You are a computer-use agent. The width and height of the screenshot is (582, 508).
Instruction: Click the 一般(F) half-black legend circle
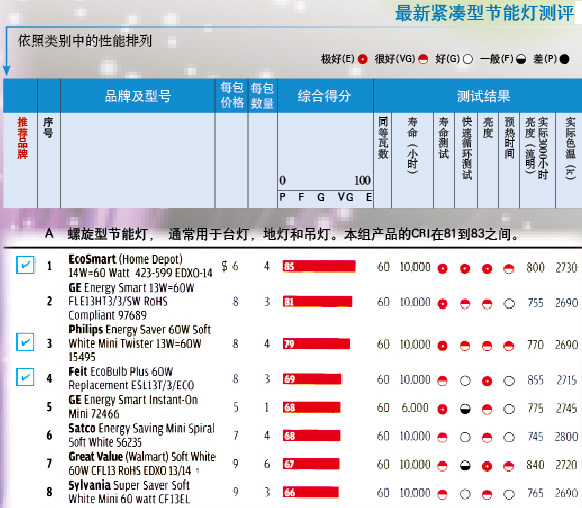pos(521,59)
